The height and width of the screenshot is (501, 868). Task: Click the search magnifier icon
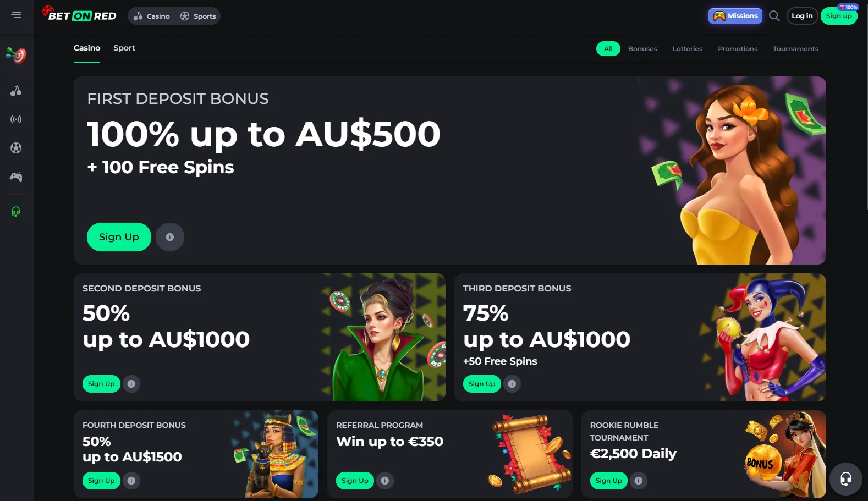click(x=774, y=16)
